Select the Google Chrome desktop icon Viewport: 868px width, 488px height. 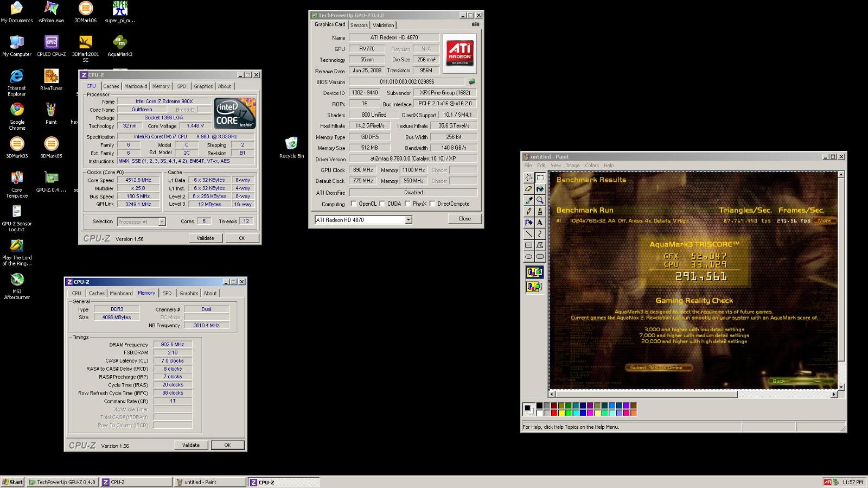[17, 116]
